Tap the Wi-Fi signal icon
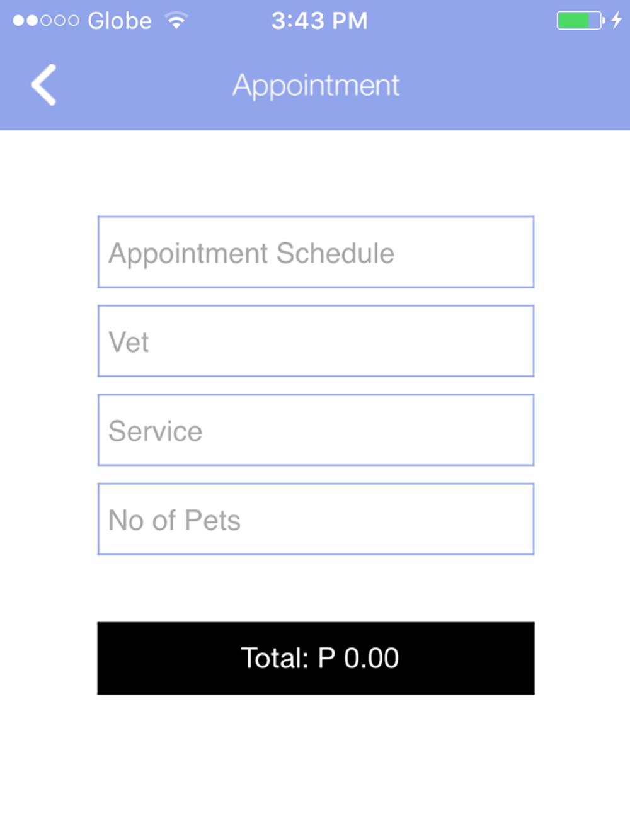Image resolution: width=630 pixels, height=840 pixels. pos(176,21)
